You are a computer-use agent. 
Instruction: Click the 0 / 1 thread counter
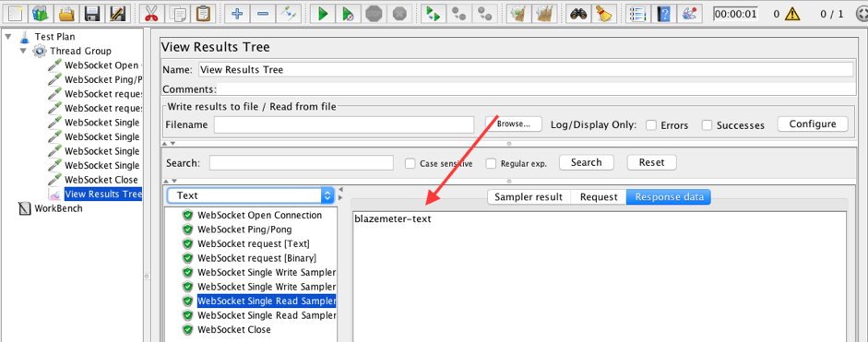[832, 14]
